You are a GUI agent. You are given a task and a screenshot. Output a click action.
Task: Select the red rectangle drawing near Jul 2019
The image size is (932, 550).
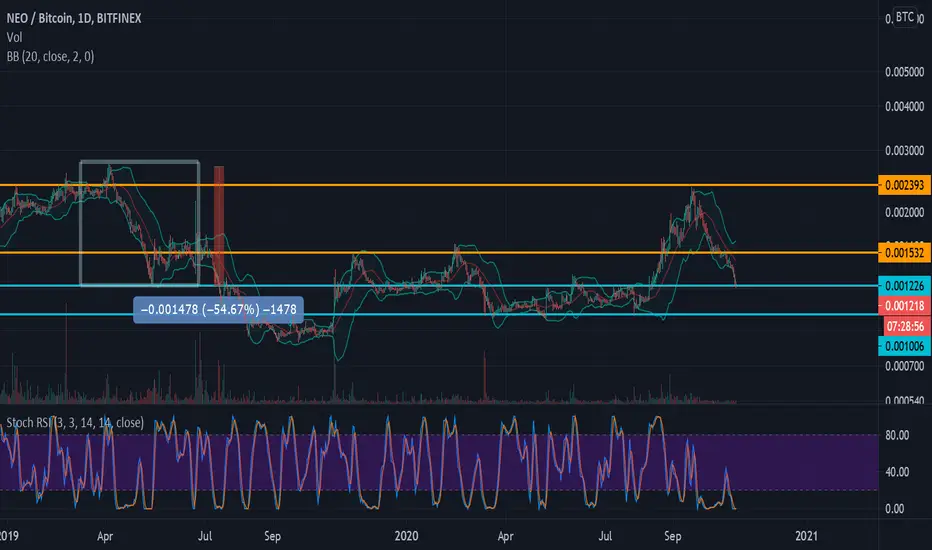point(219,226)
